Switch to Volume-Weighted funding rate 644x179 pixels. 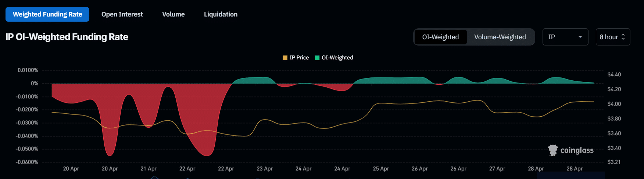point(500,37)
